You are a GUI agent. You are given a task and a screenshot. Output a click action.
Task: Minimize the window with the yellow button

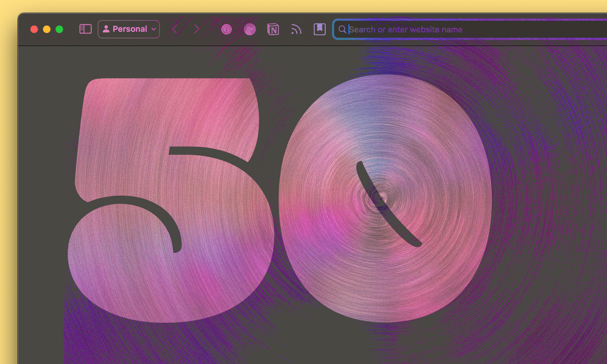(47, 29)
